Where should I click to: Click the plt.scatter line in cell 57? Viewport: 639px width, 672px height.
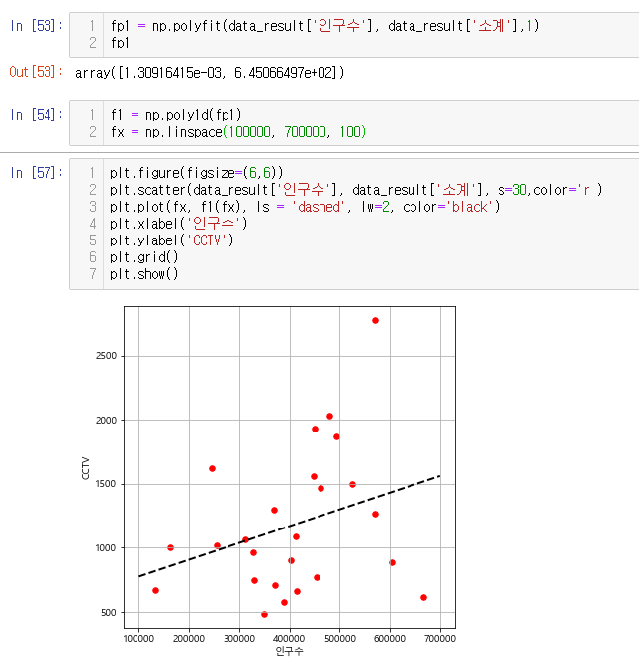[x=356, y=190]
